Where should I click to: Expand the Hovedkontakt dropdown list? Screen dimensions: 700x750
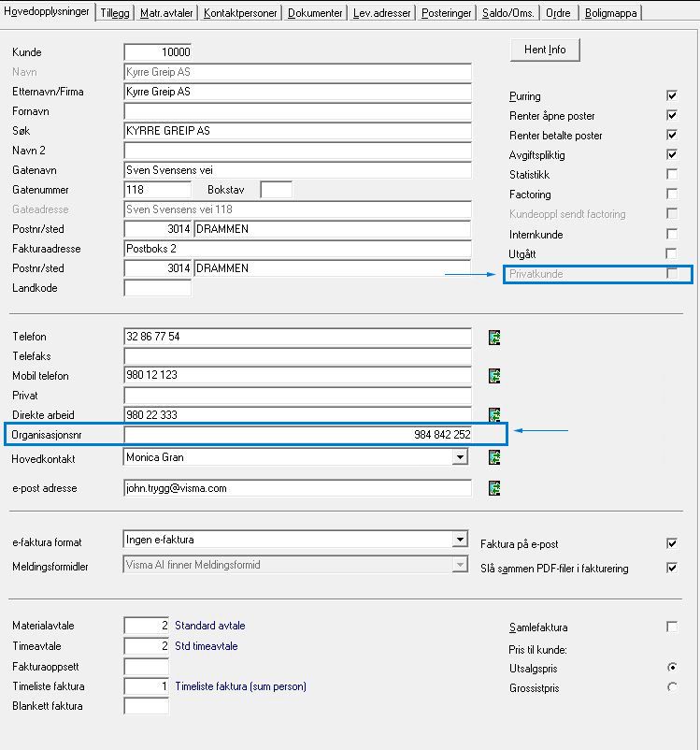point(459,457)
